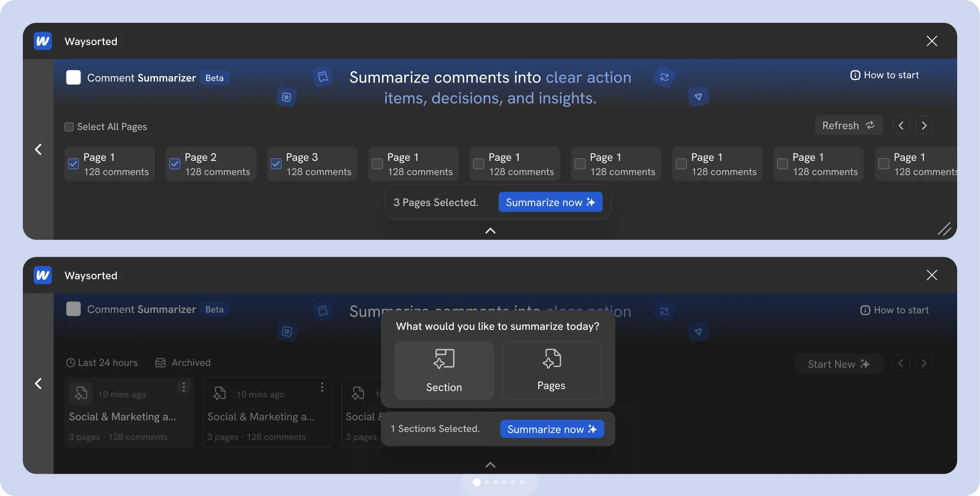This screenshot has width=980, height=496.
Task: Go to previous pages with left arrow, top window
Action: click(901, 126)
